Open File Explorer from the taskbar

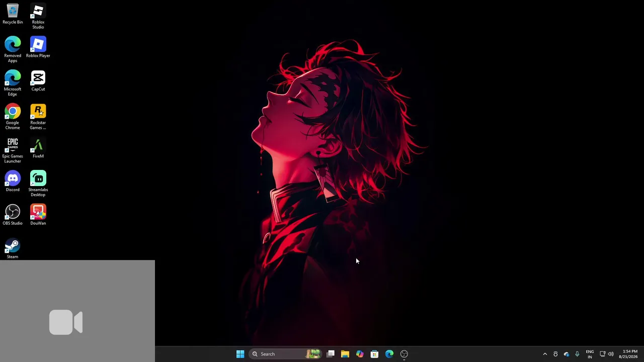345,354
